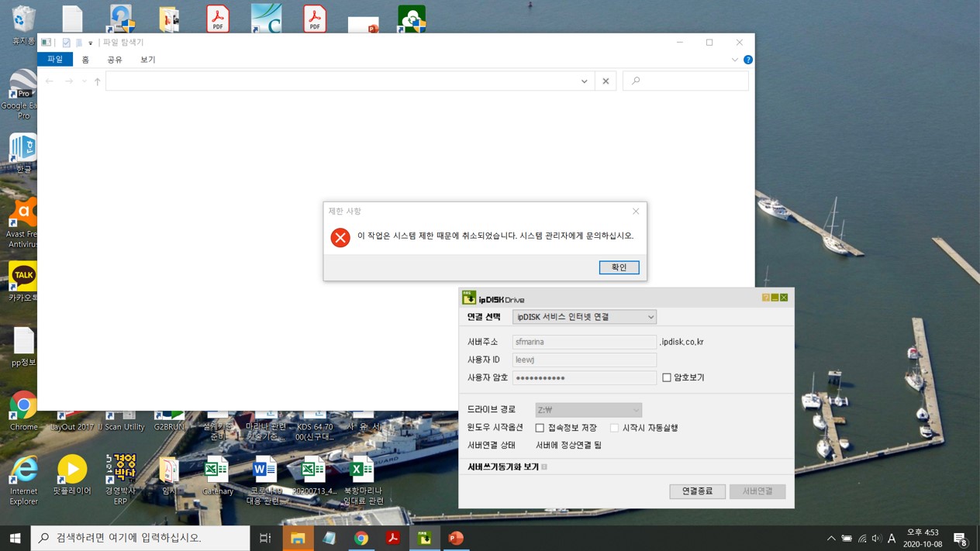
Task: Minimize the ipDISK Drive window
Action: (775, 298)
